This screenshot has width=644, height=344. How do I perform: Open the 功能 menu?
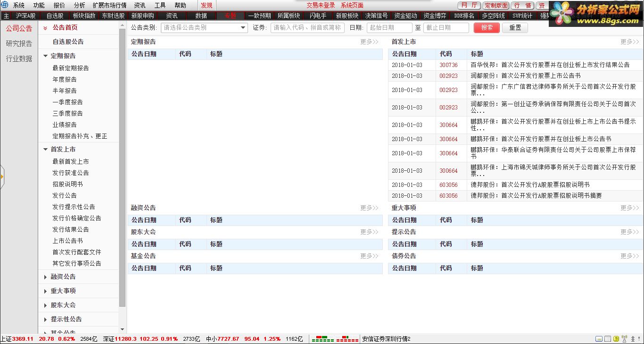coord(39,5)
